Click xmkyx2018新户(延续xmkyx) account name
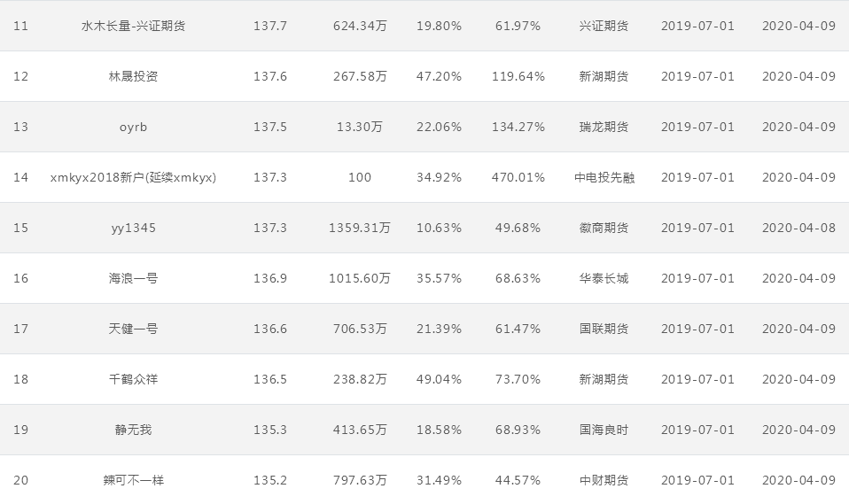Viewport: 849px width, 504px height. coord(133,177)
